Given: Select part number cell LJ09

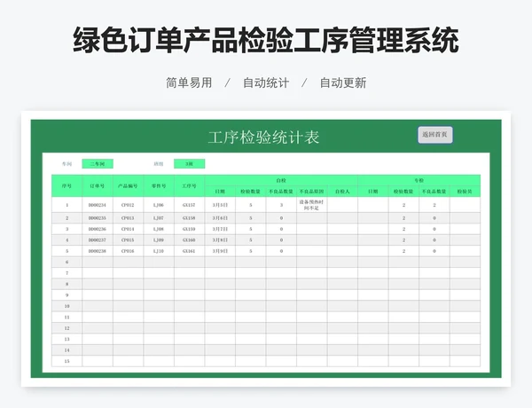Looking at the screenshot, I should [x=159, y=240].
